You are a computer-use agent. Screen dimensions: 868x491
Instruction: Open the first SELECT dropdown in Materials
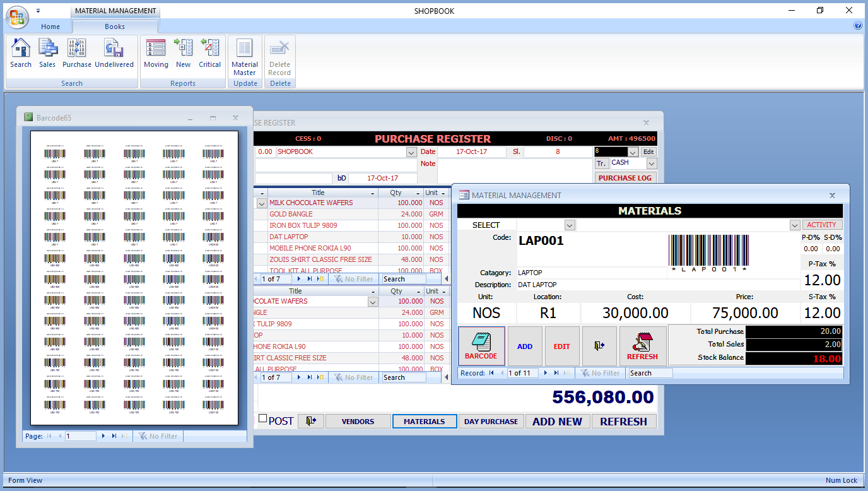[570, 225]
